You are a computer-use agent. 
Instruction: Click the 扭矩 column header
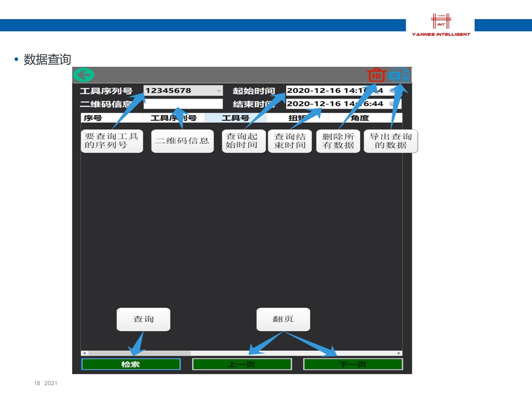297,118
